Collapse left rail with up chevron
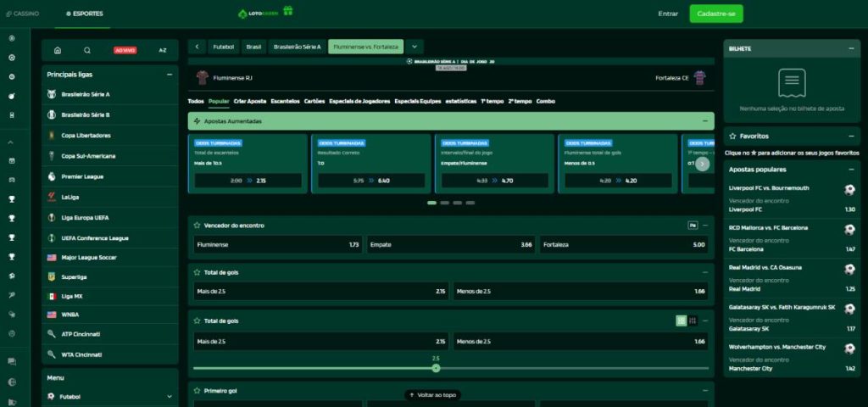 [x=11, y=142]
